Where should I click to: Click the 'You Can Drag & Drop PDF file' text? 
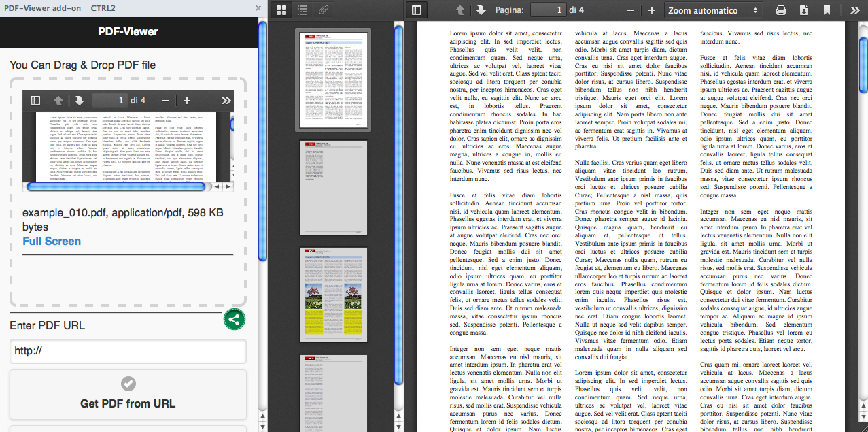click(82, 65)
